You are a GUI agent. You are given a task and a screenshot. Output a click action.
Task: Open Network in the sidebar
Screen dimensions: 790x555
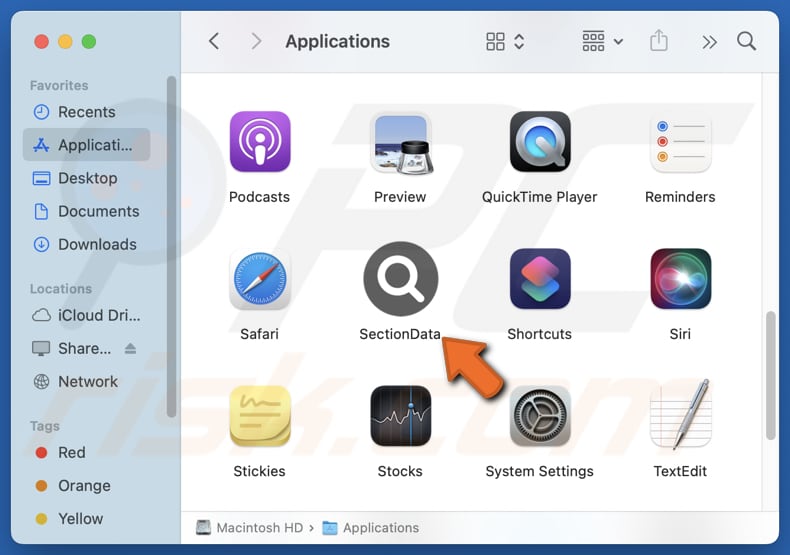86,382
